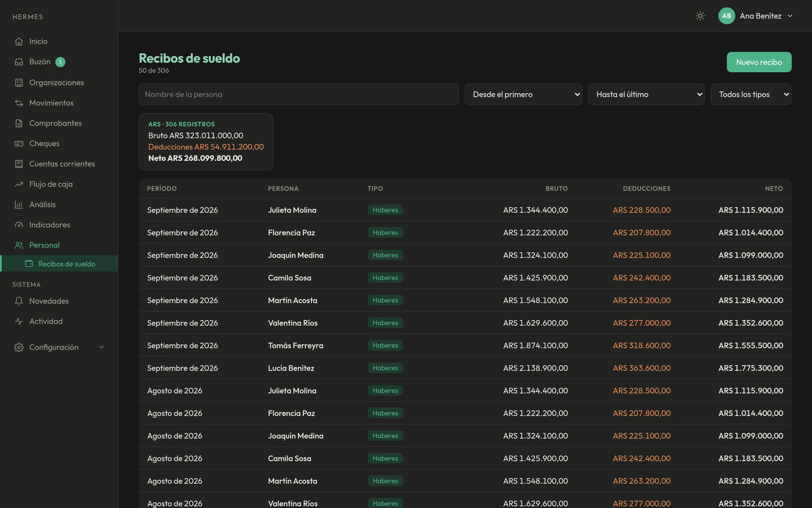This screenshot has width=812, height=508.
Task: Click the Período column header
Action: pyautogui.click(x=162, y=189)
